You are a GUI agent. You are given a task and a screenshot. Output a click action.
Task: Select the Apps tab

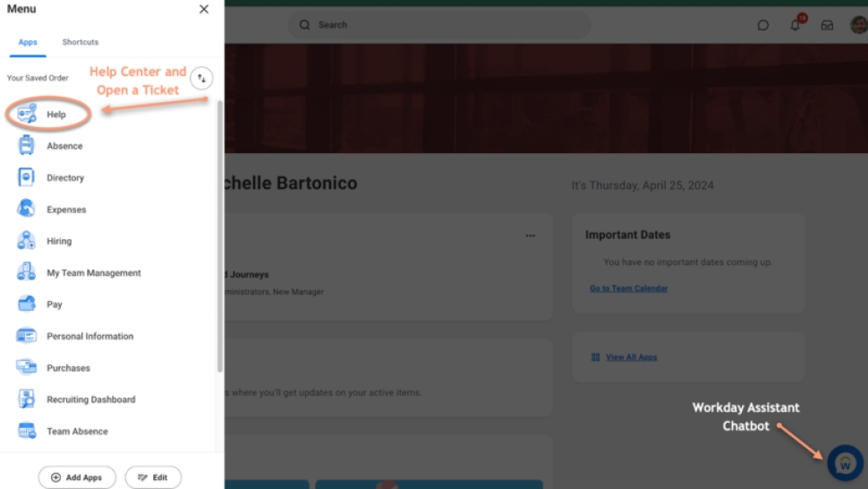(x=28, y=42)
